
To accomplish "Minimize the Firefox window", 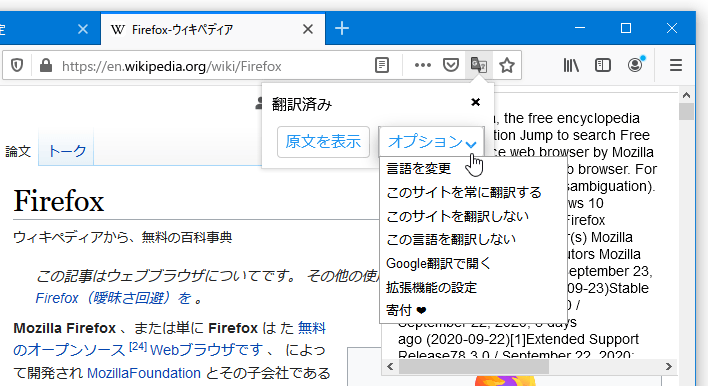I will coord(580,28).
